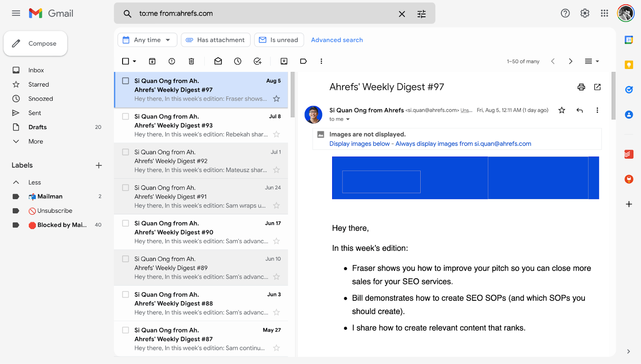
Task: Always display images from si.quan@ahrefs.com
Action: pyautogui.click(x=463, y=144)
